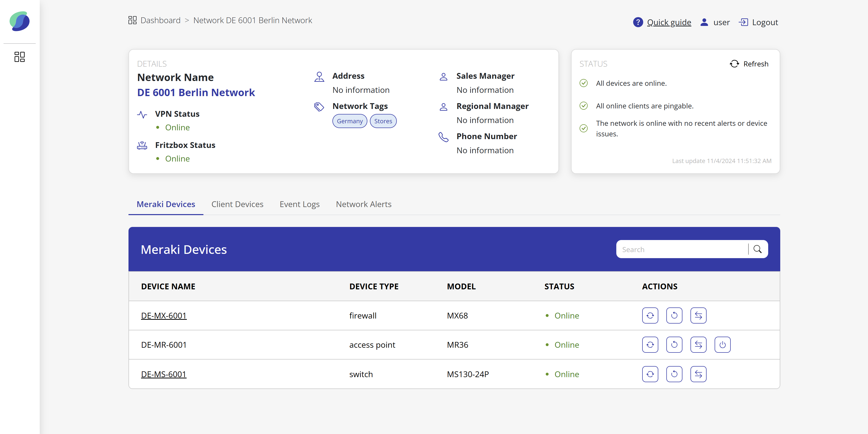Open the DE-MS-6001 device link
Viewport: 868px width, 434px height.
[164, 374]
